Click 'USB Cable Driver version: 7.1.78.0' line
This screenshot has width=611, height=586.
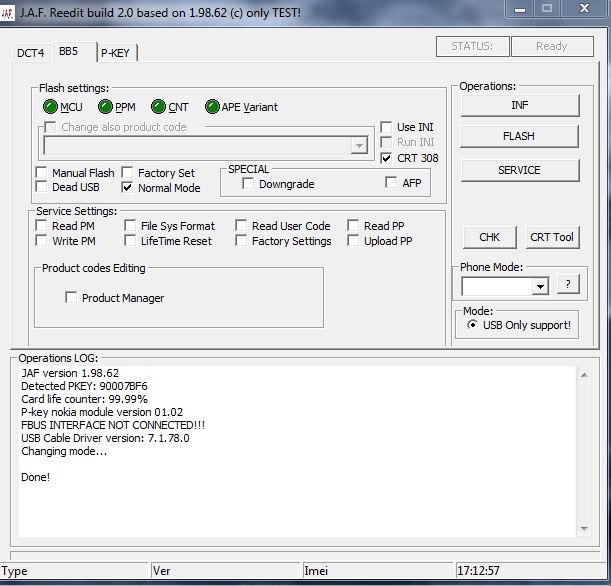point(105,438)
